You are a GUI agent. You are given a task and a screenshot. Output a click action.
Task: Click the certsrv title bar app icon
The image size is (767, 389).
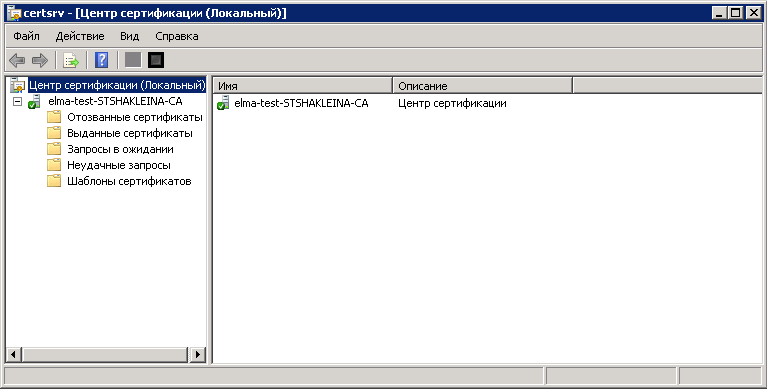(14, 13)
